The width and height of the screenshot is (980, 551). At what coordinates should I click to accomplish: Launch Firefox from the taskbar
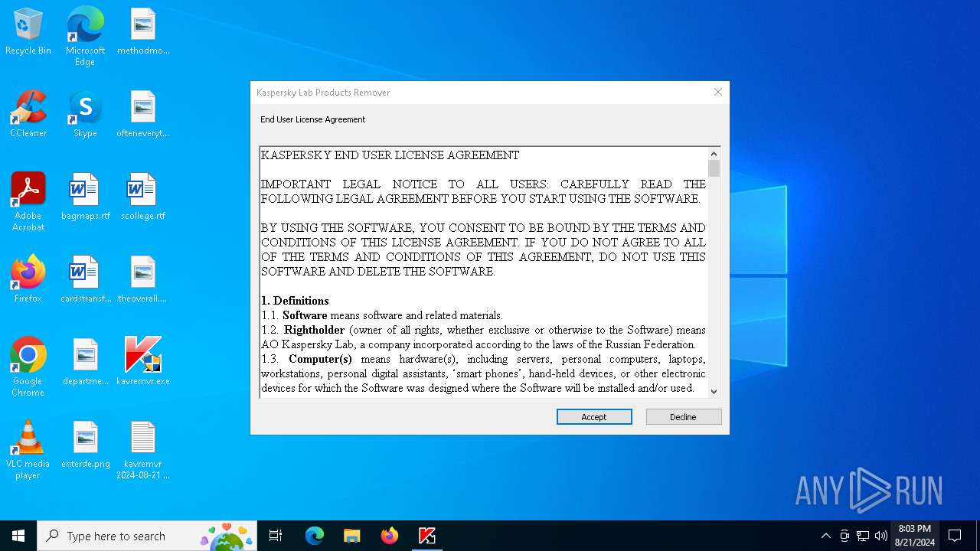click(x=389, y=536)
